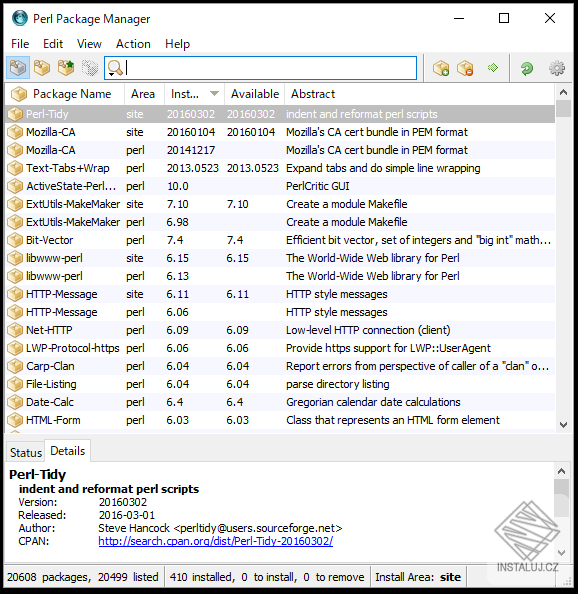This screenshot has height=594, width=578.
Task: Toggle Installed column sort arrow
Action: pyautogui.click(x=214, y=94)
